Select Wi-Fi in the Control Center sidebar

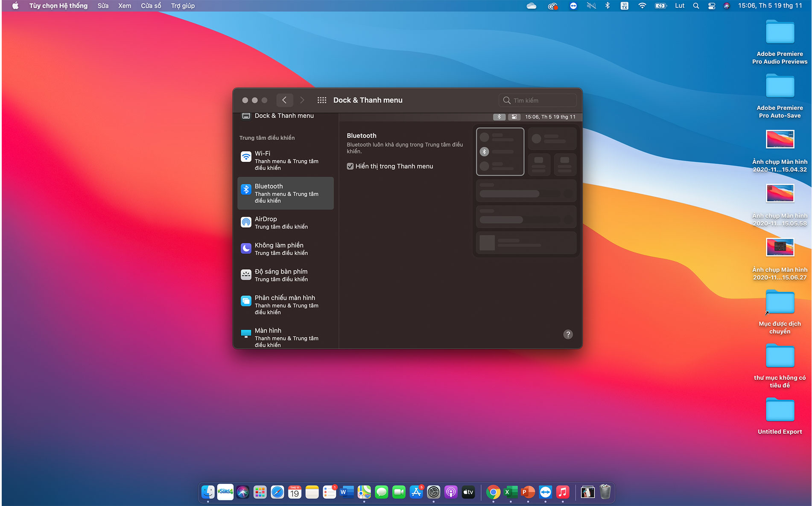[285, 160]
